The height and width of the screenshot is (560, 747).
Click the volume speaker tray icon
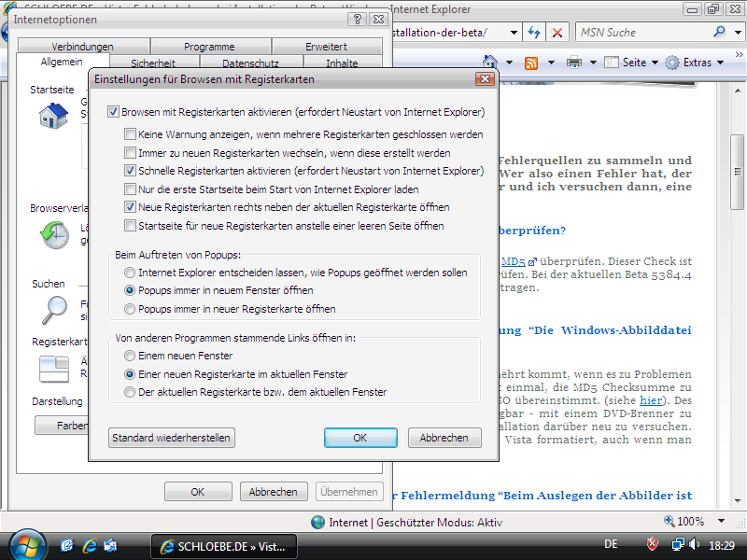tap(696, 544)
